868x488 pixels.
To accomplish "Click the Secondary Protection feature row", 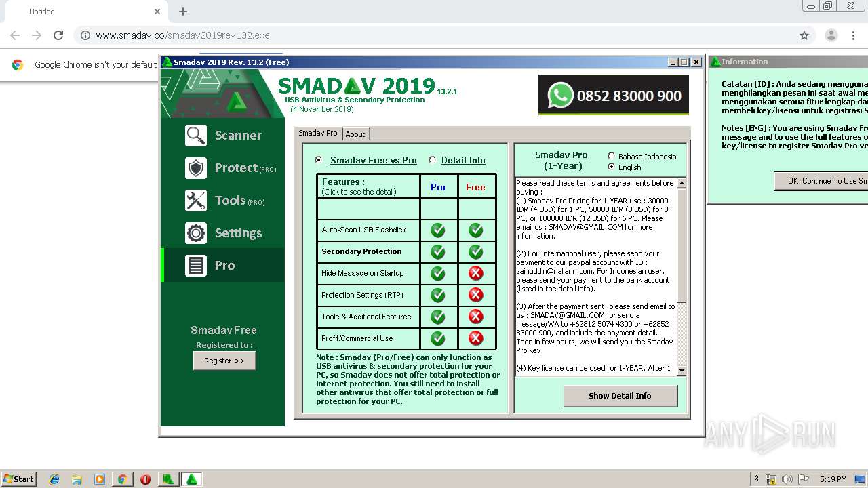I will tap(368, 252).
